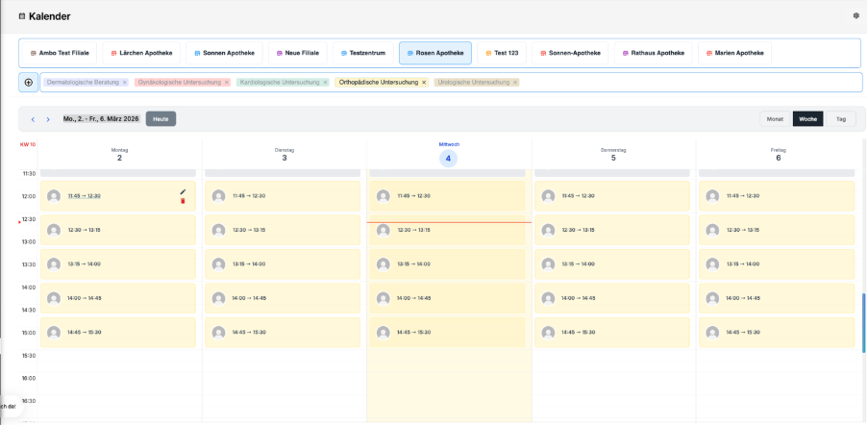This screenshot has width=868, height=425.
Task: Click avatar of Monday 12:30 slot
Action: [x=54, y=230]
